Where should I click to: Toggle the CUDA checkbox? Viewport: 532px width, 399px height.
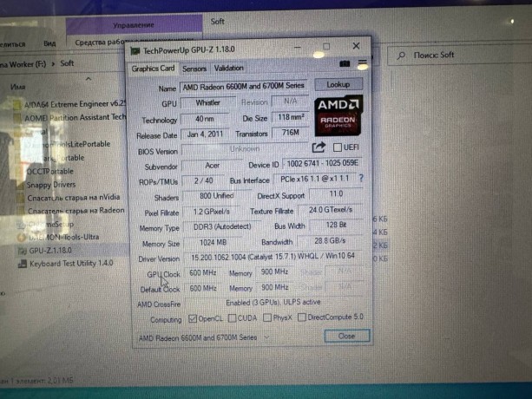233,318
